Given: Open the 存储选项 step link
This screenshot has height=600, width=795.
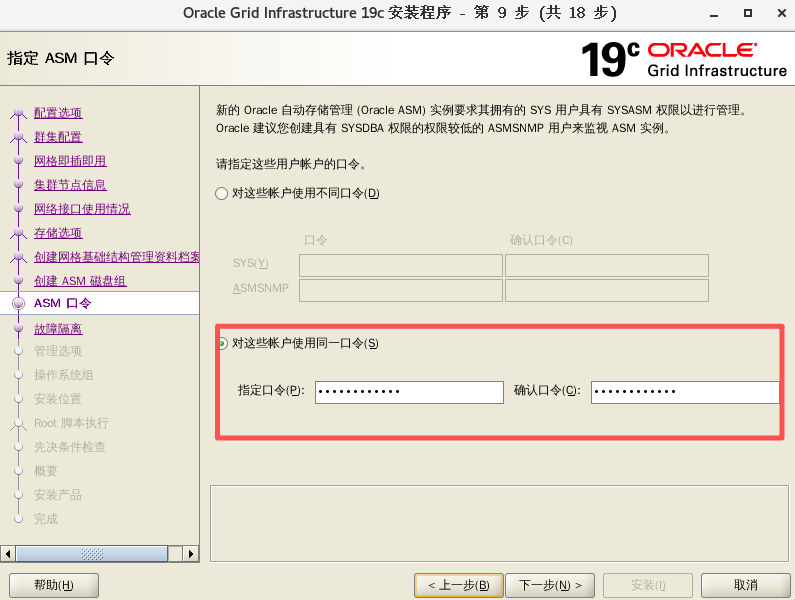Looking at the screenshot, I should [58, 233].
